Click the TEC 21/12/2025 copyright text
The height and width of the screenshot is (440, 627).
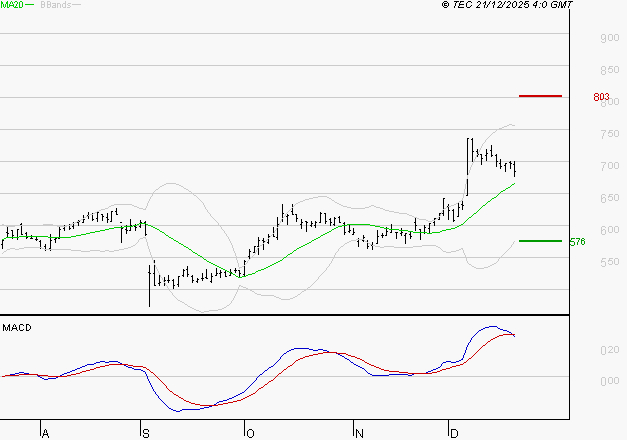point(507,5)
